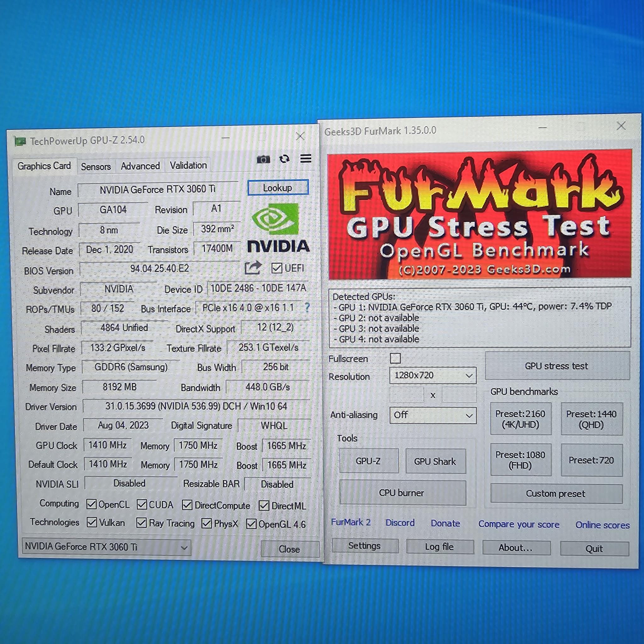The width and height of the screenshot is (644, 644).
Task: Click the GPU-Z refresh icon
Action: pyautogui.click(x=284, y=159)
